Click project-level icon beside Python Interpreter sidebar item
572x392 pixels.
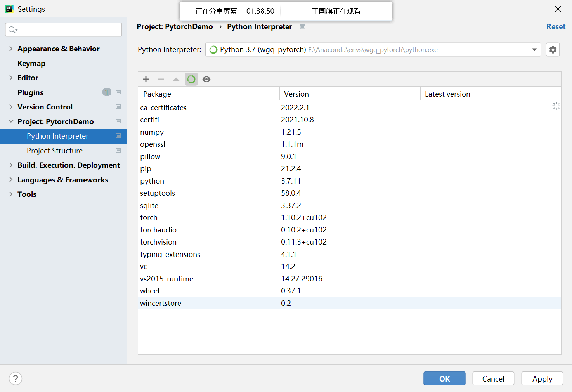(x=118, y=136)
